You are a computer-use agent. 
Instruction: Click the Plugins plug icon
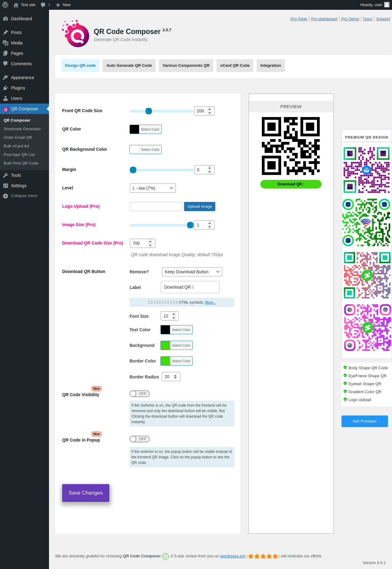click(6, 88)
